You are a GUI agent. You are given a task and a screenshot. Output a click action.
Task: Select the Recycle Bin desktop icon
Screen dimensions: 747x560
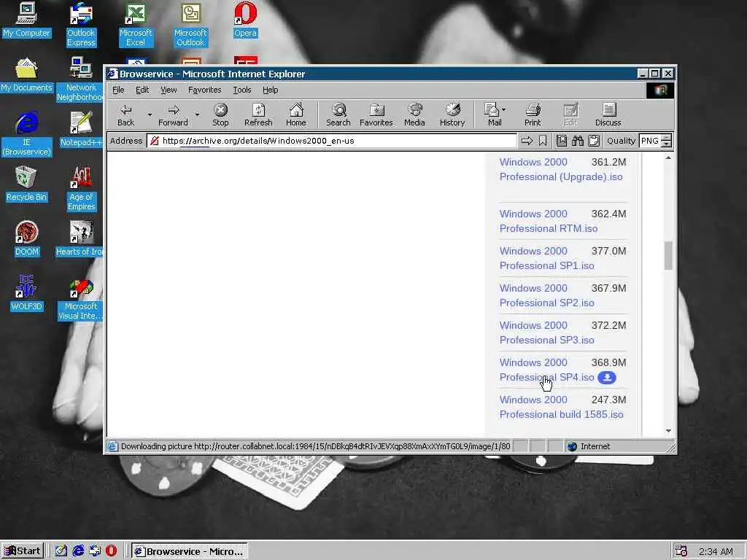(26, 184)
